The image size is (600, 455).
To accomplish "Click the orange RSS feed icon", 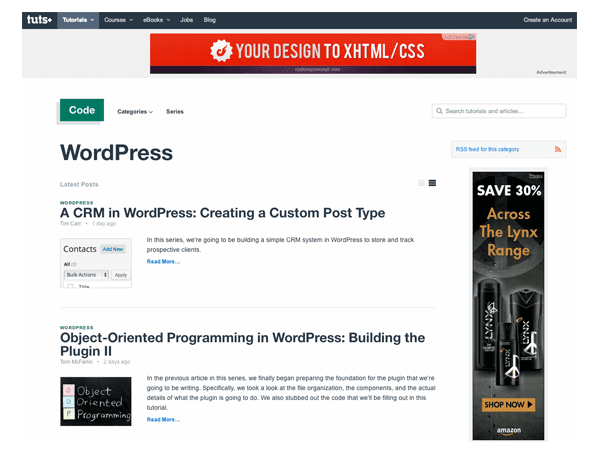I will click(558, 149).
